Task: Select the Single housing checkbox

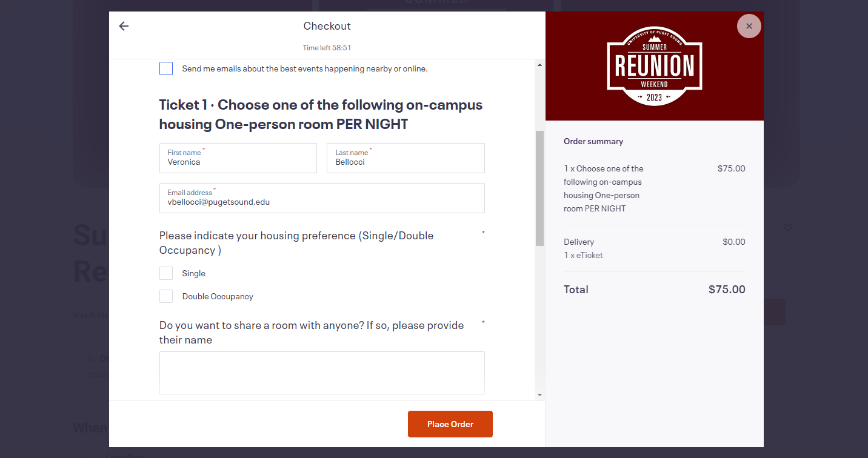Action: [x=166, y=273]
